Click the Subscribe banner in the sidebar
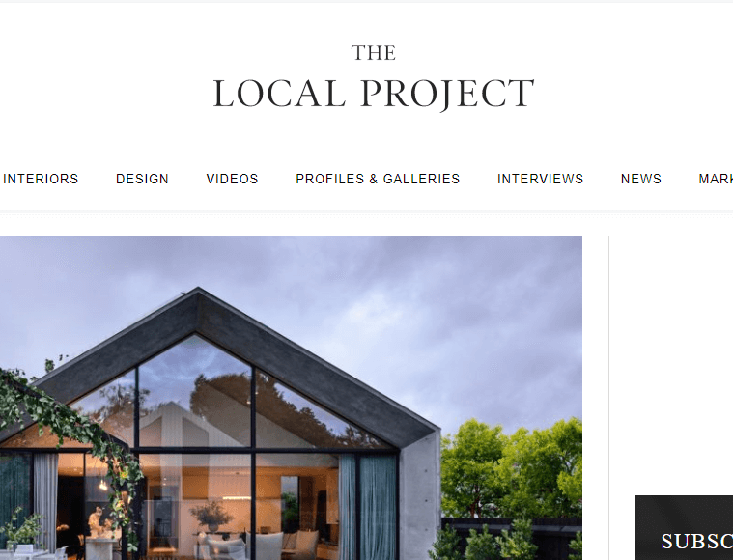 685,528
